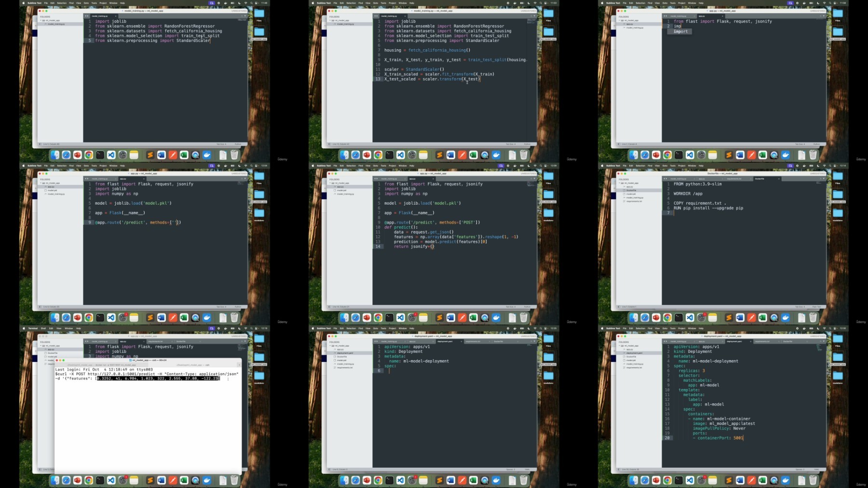The width and height of the screenshot is (868, 488).
Task: Open tab list dropdown arrow in five-import-lines frame
Action: (x=244, y=16)
